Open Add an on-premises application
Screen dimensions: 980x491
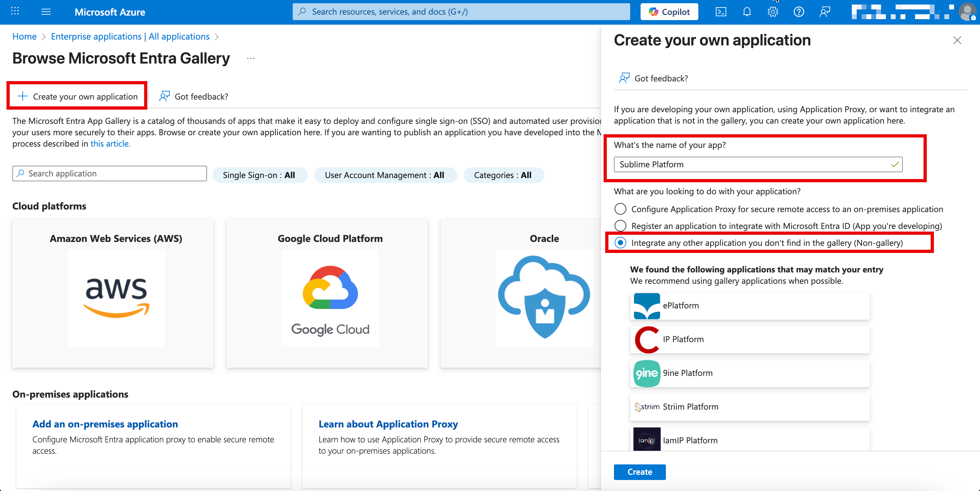[105, 424]
